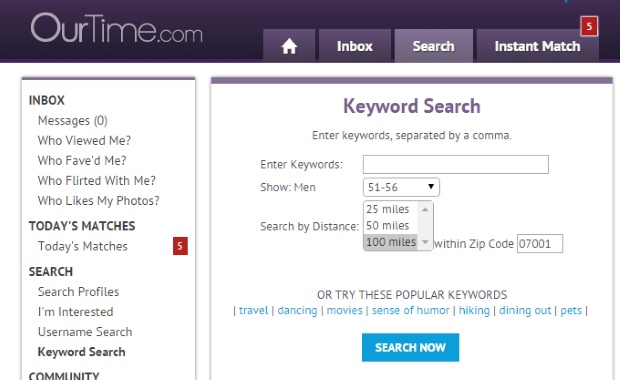Viewport: 620px width, 380px height.
Task: Click distance list scroll down arrow
Action: point(425,242)
